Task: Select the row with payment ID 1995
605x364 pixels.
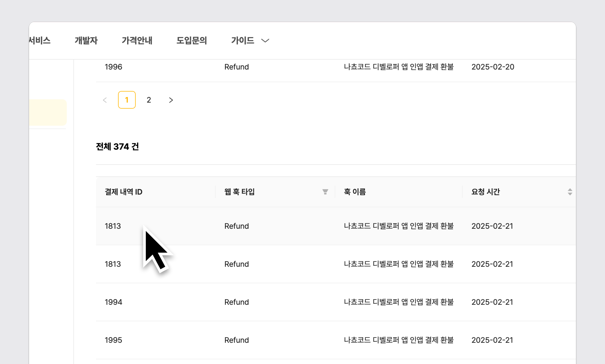Action: point(113,340)
